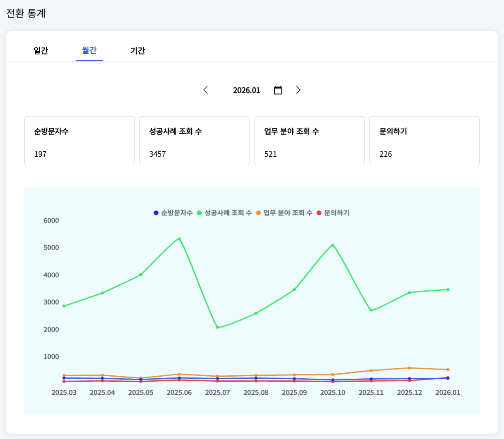The width and height of the screenshot is (504, 439).
Task: Click orange data point at 2025.12
Action: 410,368
